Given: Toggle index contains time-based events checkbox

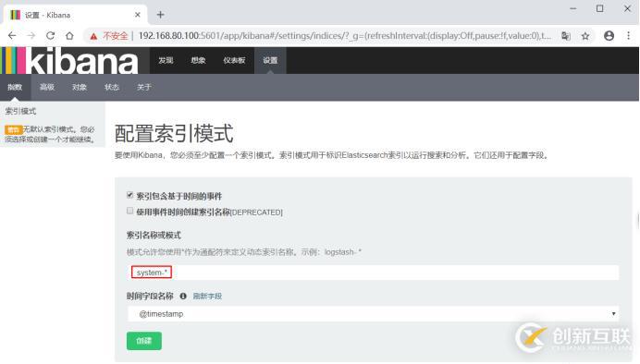Looking at the screenshot, I should [129, 195].
